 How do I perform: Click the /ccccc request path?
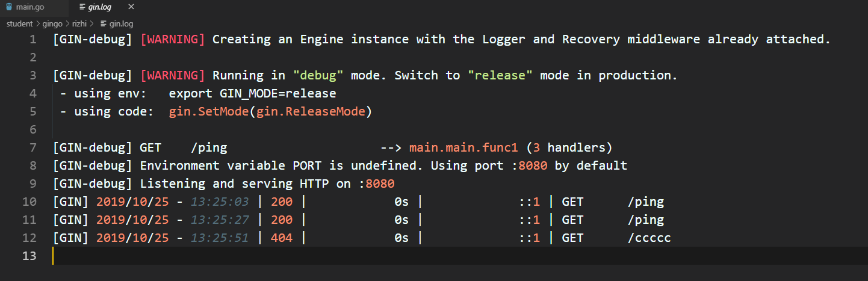tap(649, 238)
